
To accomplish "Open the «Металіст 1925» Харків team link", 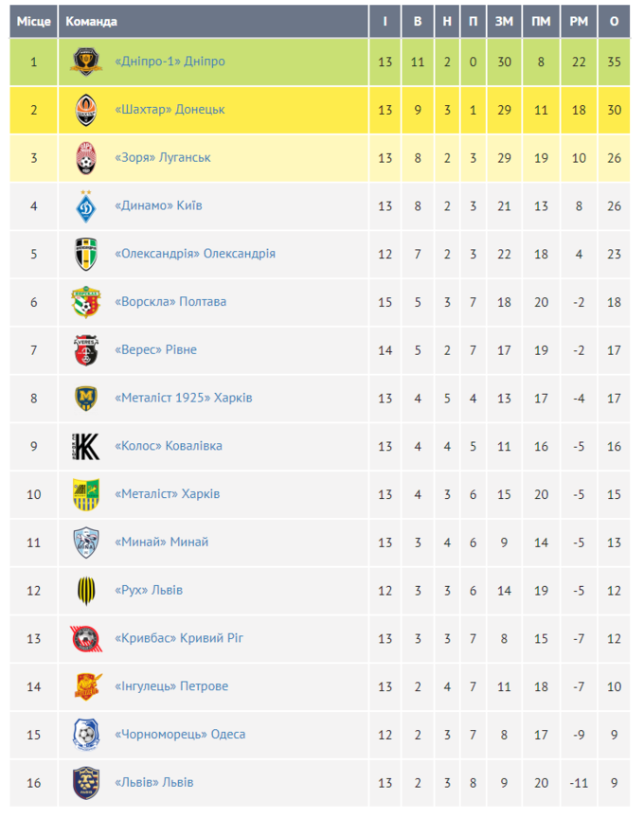I will coord(183,399).
